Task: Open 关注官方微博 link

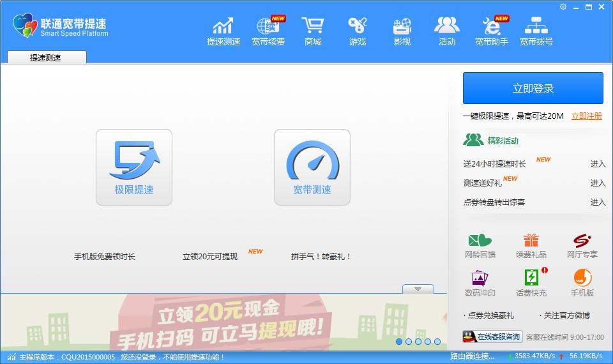Action: point(566,315)
